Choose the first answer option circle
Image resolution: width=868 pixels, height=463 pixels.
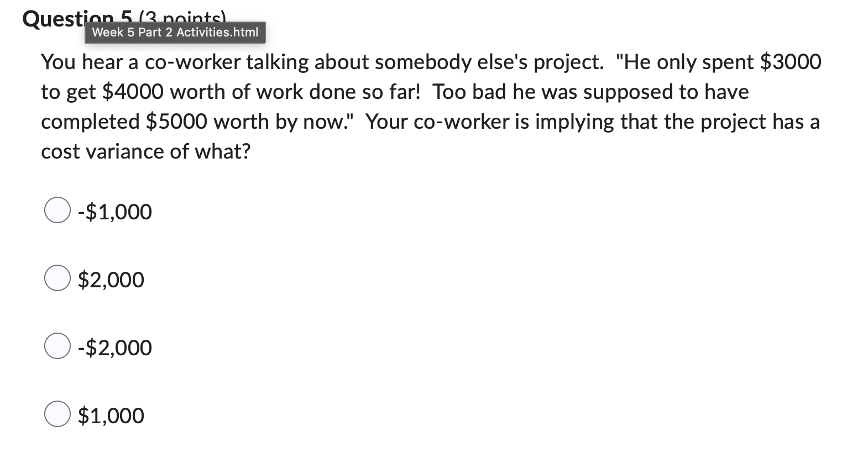(56, 209)
